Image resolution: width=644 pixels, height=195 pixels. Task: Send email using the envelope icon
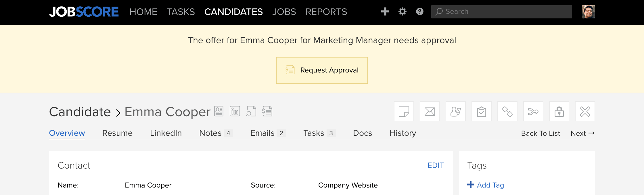pos(430,111)
